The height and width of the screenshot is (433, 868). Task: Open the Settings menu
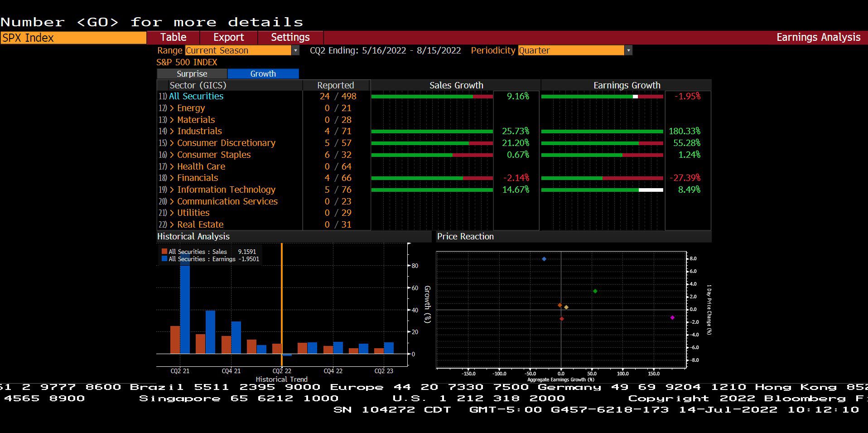[x=290, y=37]
